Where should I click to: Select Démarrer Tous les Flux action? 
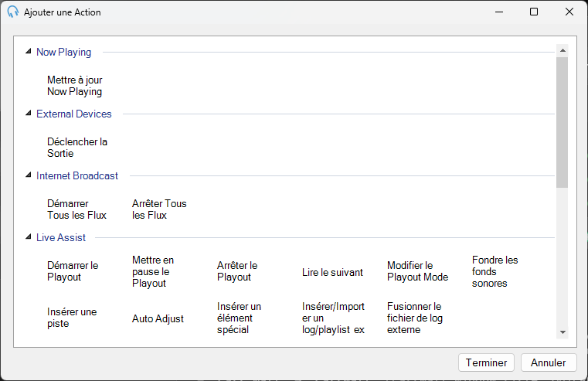coord(76,209)
